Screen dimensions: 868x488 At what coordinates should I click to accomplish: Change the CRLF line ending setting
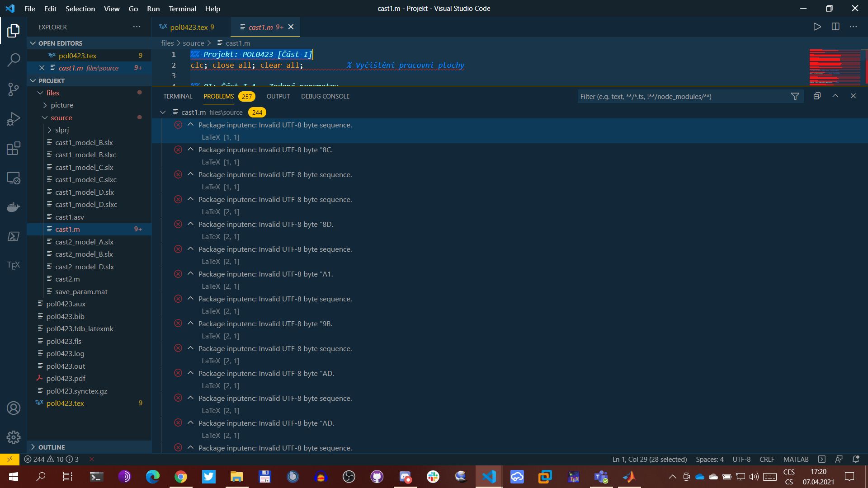[x=767, y=459]
